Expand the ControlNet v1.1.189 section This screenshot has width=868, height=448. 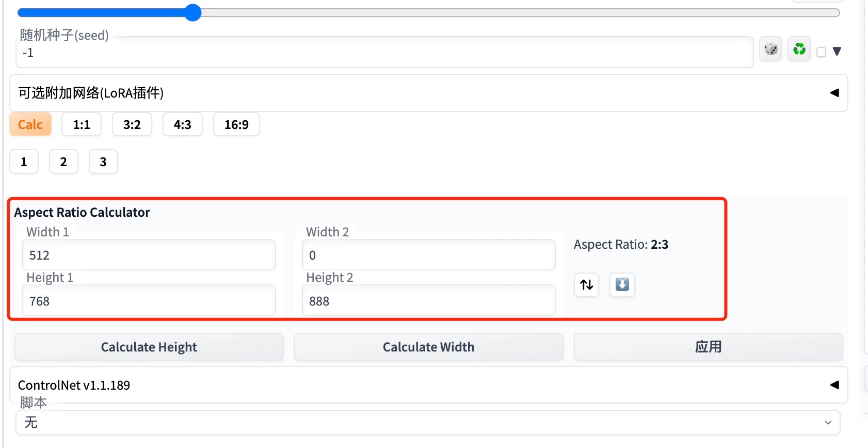(834, 385)
